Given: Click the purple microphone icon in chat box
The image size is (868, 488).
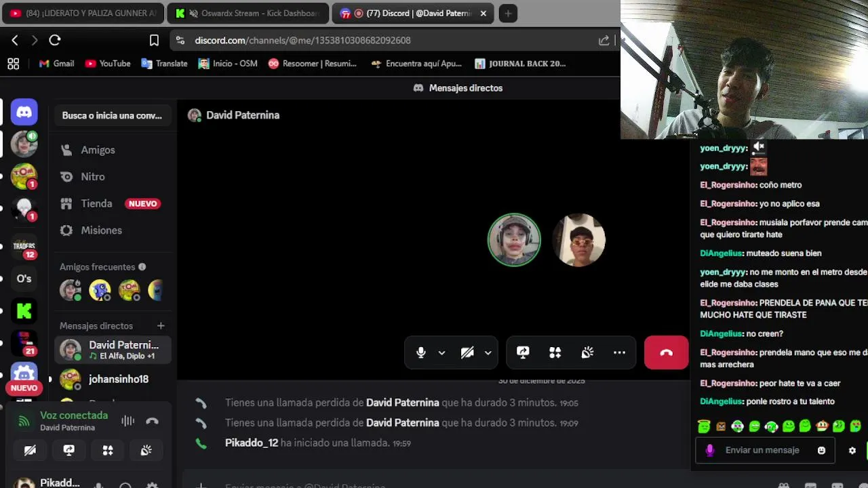Looking at the screenshot, I should tap(710, 450).
